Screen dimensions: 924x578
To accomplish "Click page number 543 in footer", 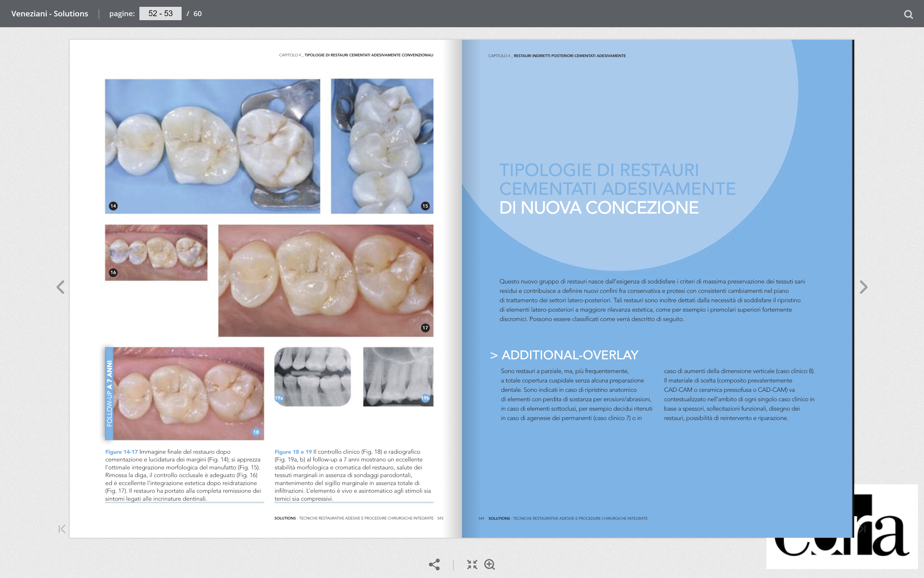I will pos(440,518).
